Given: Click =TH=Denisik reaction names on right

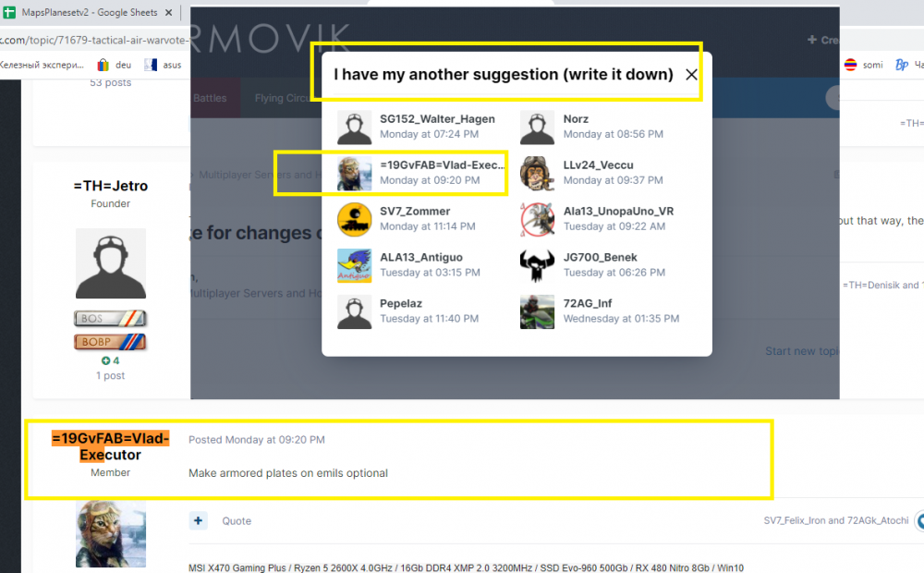Looking at the screenshot, I should click(882, 286).
